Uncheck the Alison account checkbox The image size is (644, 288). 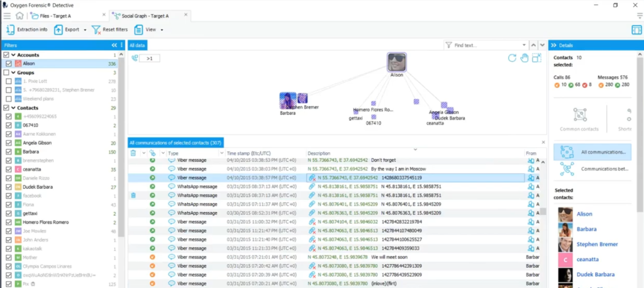pyautogui.click(x=9, y=64)
